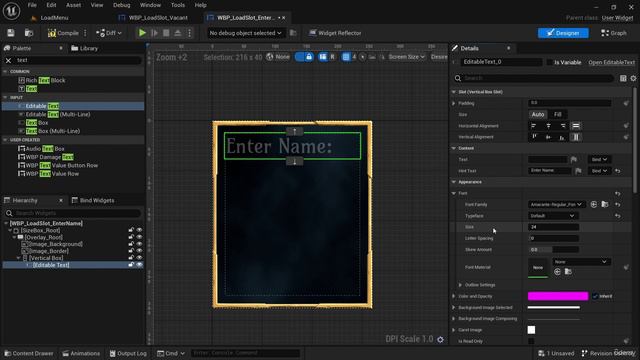Screen dimensions: 640x360
Task: Click the Eject icon in toolbar
Action: click(x=178, y=33)
